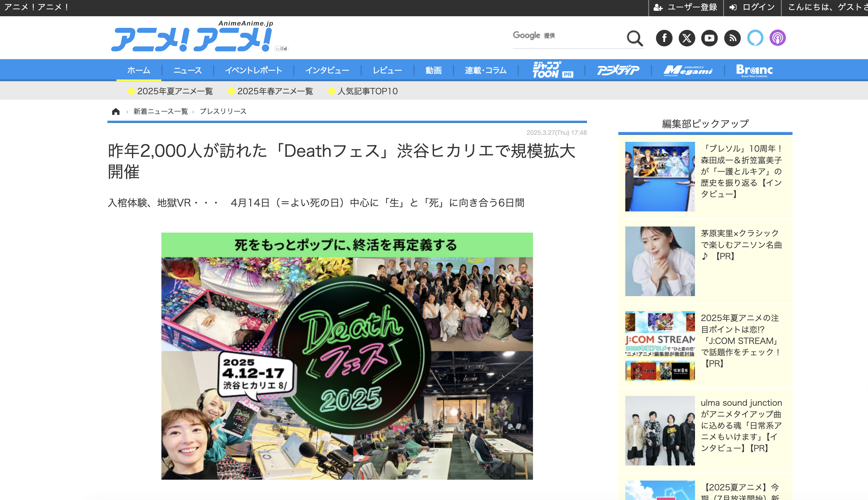Go to home via breadcrumb house icon
Viewport: 868px width, 500px height.
tap(116, 111)
